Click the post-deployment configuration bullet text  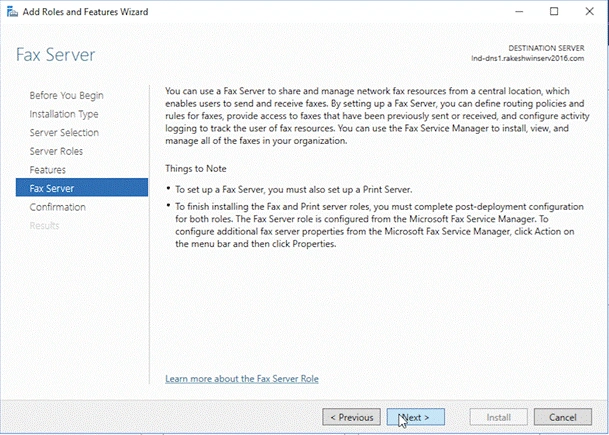tap(379, 225)
